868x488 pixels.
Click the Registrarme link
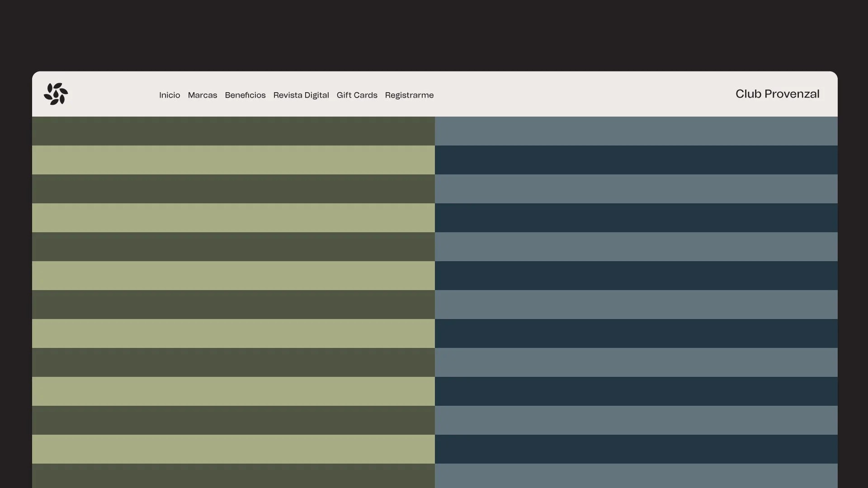tap(409, 95)
